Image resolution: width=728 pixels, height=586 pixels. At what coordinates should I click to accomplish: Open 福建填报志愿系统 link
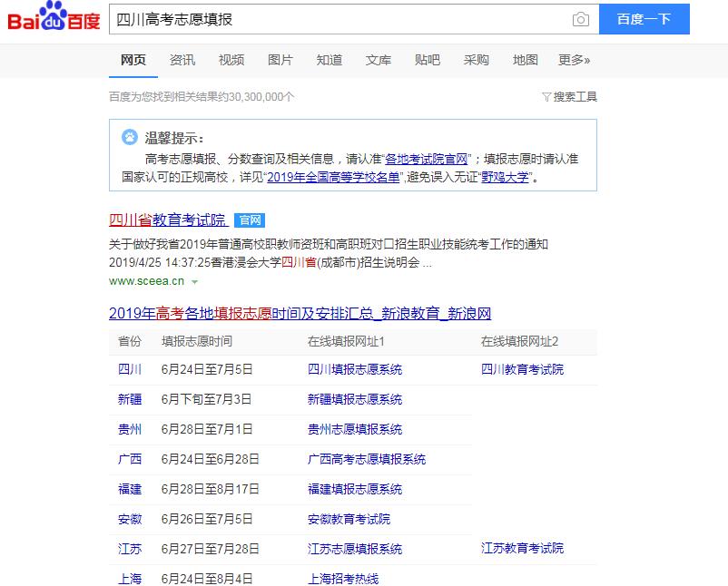click(x=355, y=489)
